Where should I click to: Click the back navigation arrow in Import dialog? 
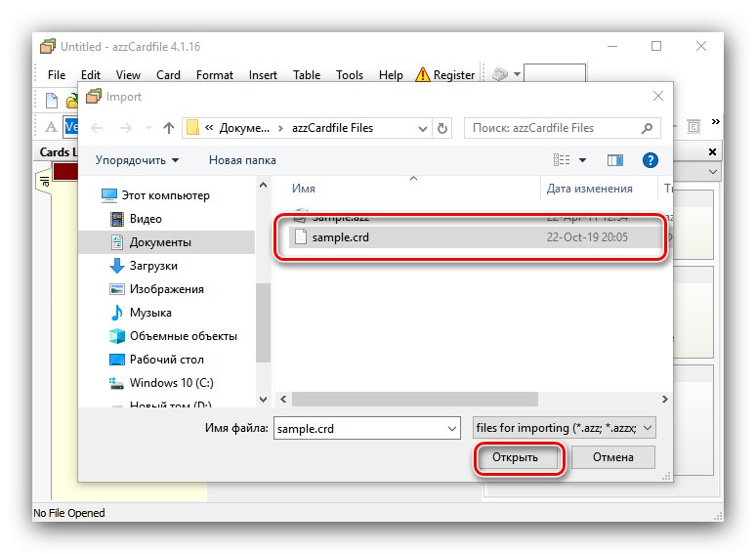(98, 128)
